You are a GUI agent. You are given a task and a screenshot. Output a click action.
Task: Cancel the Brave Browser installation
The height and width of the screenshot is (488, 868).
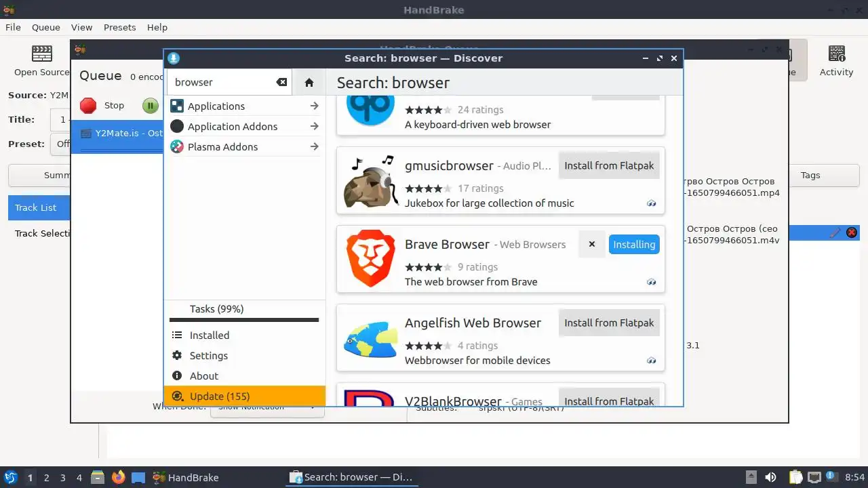pos(592,244)
